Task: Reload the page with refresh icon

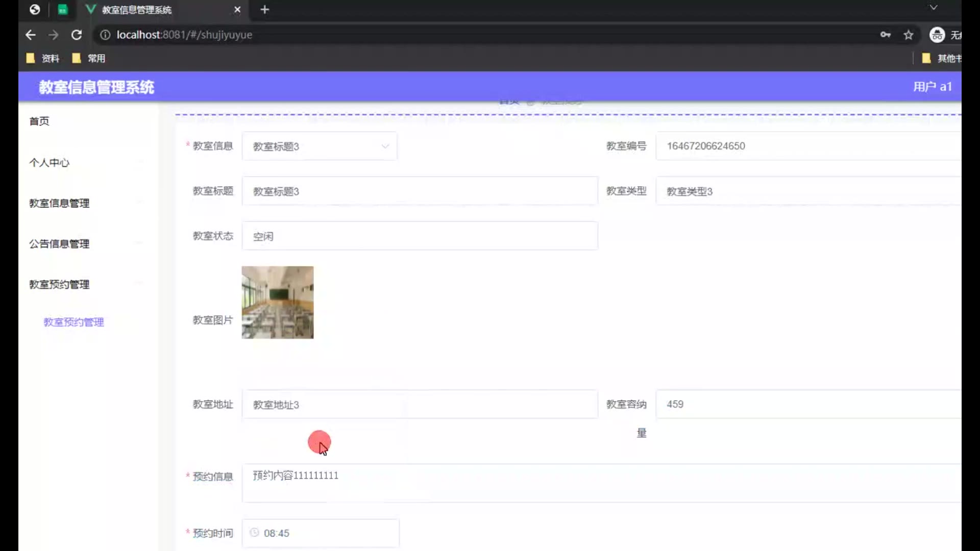Action: pyautogui.click(x=77, y=35)
